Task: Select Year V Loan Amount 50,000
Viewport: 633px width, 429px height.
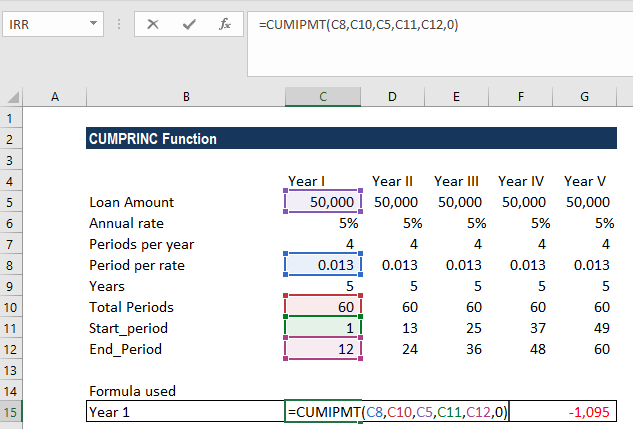Action: click(588, 202)
